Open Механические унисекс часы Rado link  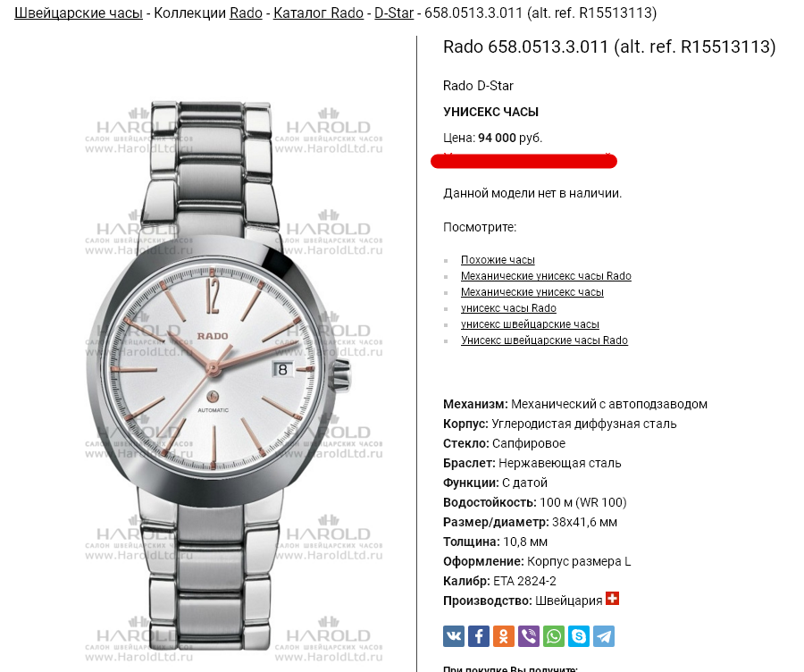click(x=546, y=276)
